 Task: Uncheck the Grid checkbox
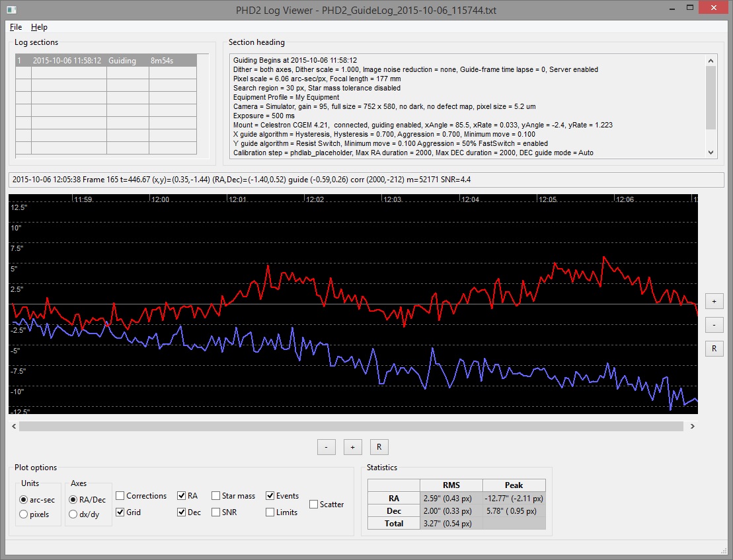[x=120, y=512]
